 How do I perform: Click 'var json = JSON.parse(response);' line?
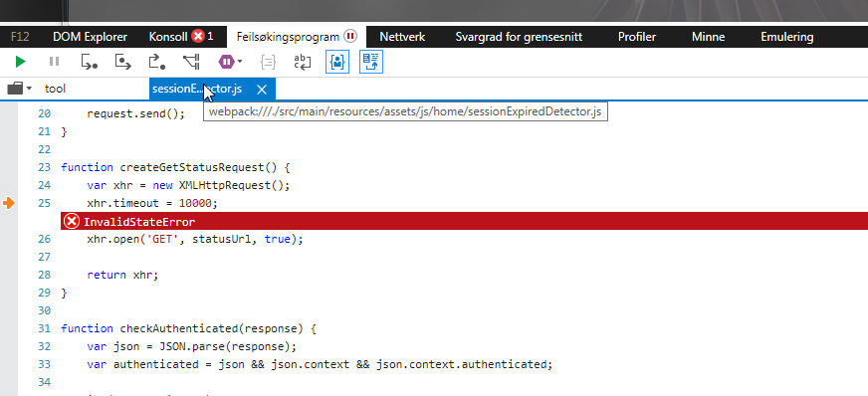(191, 346)
